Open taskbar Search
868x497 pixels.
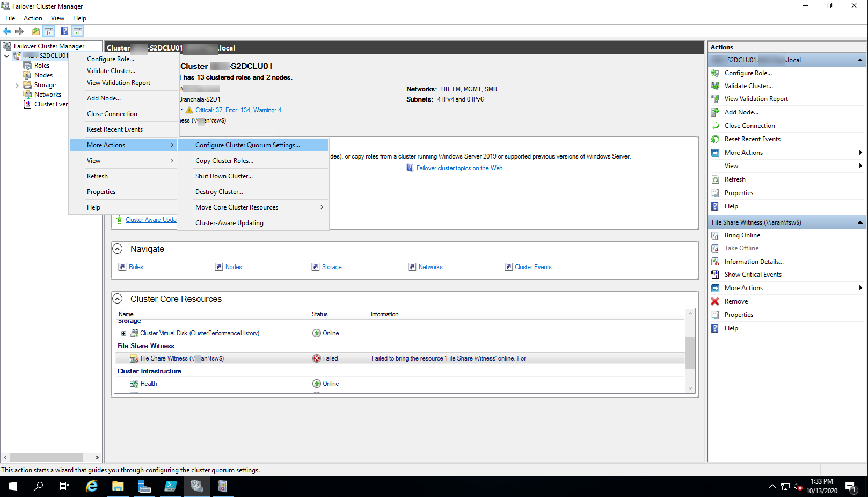[39, 486]
